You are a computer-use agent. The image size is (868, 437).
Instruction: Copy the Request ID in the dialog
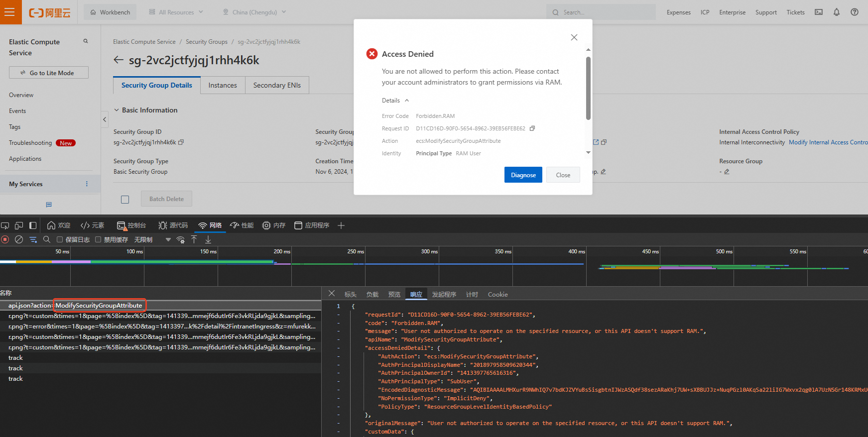(532, 128)
